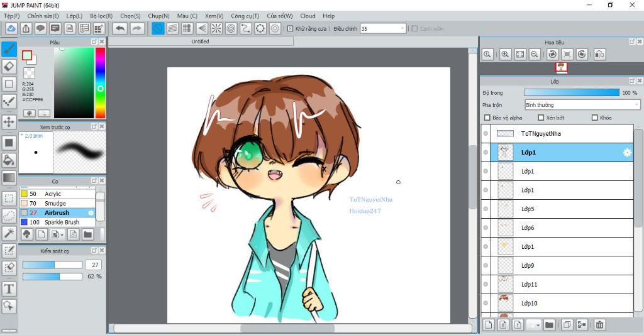Open the add-layer dropdown arrow button
Screen dimensions: 644x335
(x=533, y=325)
